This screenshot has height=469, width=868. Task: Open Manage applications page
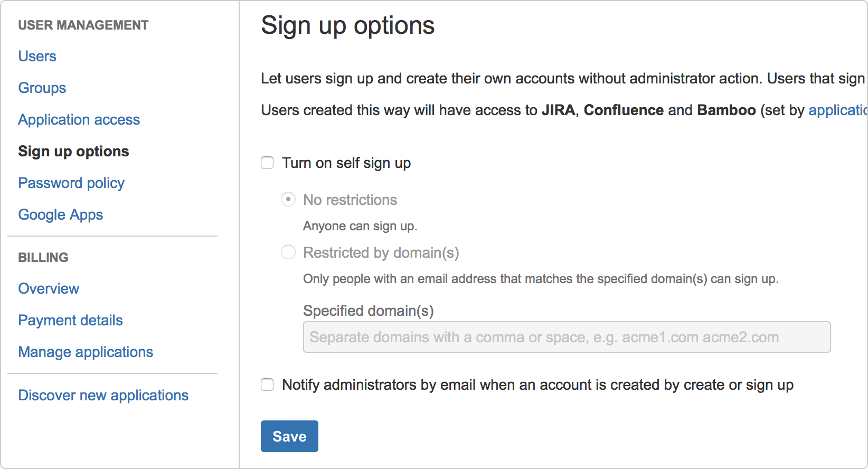[86, 352]
